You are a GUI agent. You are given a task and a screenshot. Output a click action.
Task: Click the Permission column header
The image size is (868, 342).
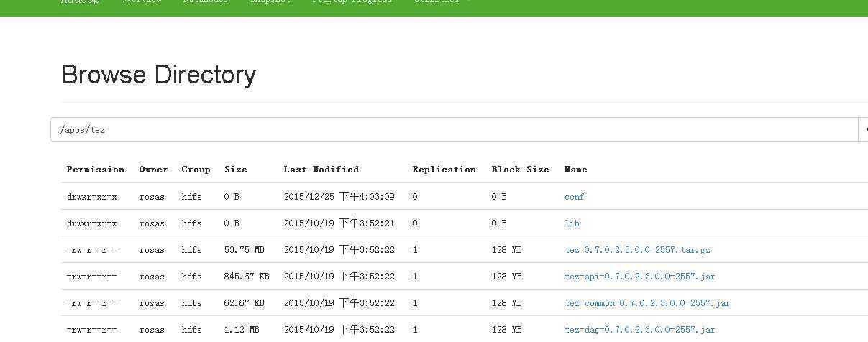95,170
